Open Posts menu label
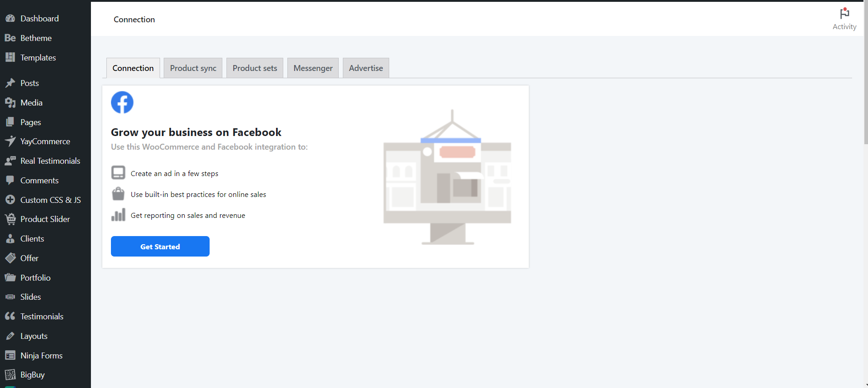Screen dimensions: 868x388 point(30,83)
